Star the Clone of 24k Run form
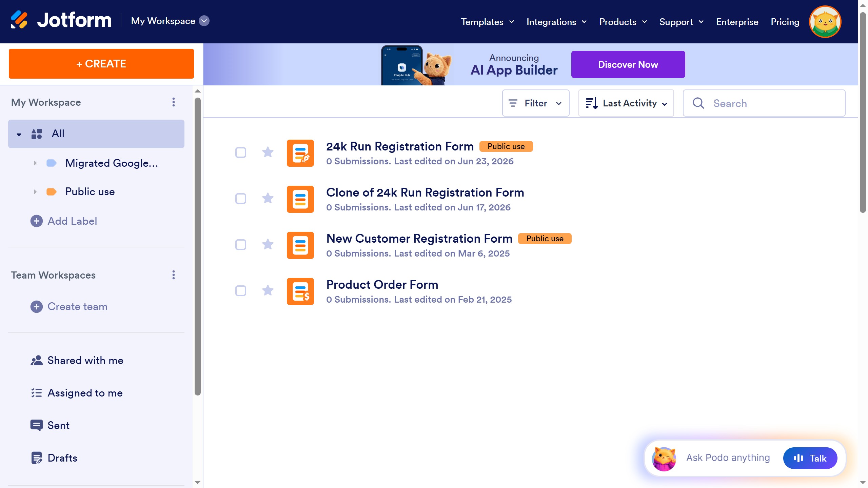 [268, 198]
